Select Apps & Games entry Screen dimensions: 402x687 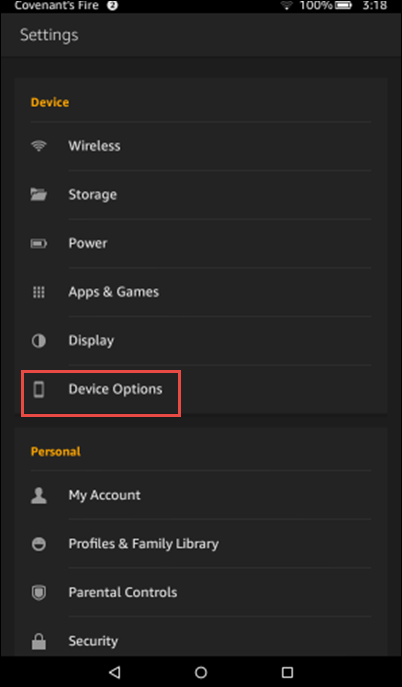201,292
